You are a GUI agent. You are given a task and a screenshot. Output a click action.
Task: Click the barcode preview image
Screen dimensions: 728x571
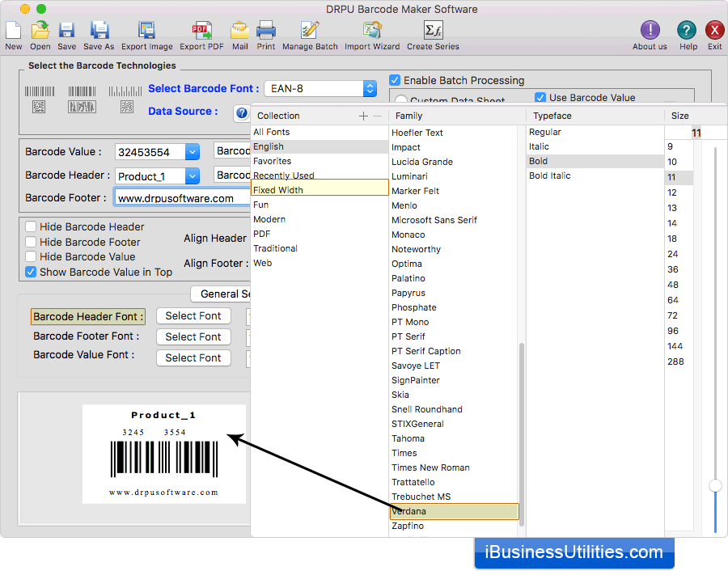coord(164,454)
